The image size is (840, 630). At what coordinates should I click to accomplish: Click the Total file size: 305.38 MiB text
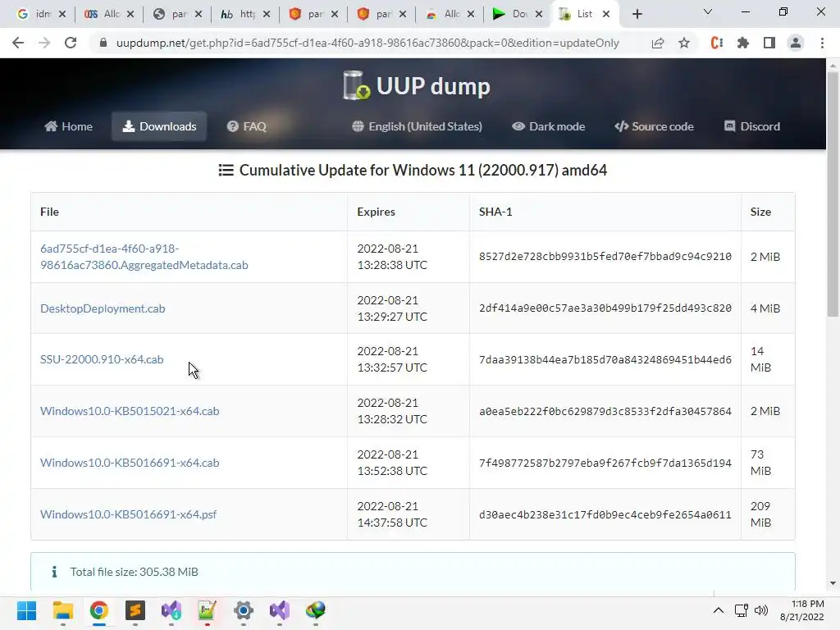[x=134, y=572]
